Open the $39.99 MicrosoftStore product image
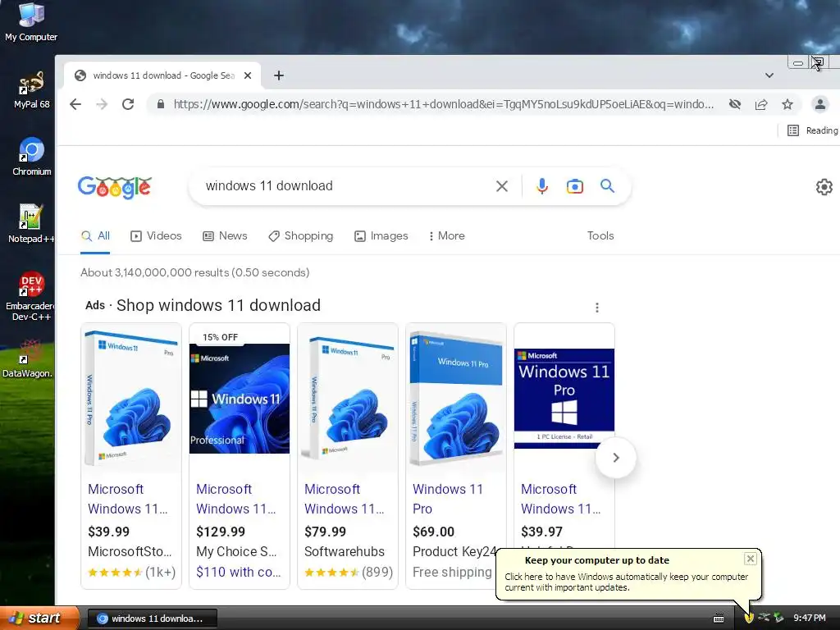840x630 pixels. tap(131, 398)
